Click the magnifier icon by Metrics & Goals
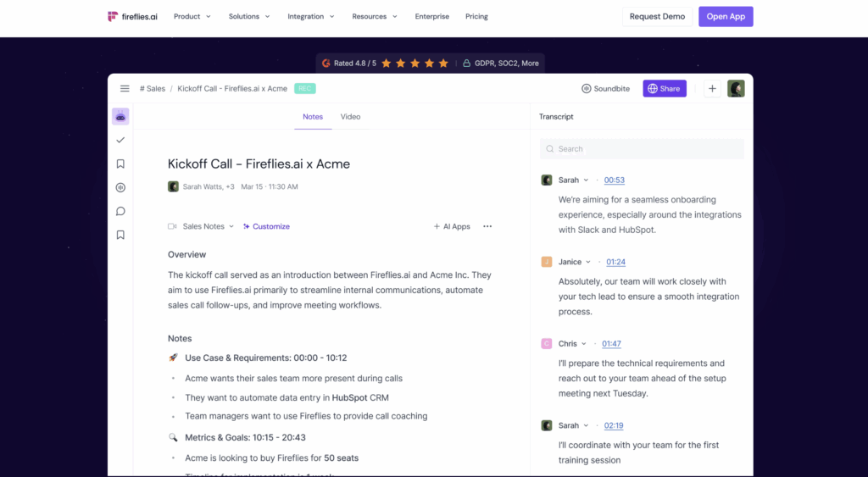This screenshot has height=477, width=868. point(173,437)
